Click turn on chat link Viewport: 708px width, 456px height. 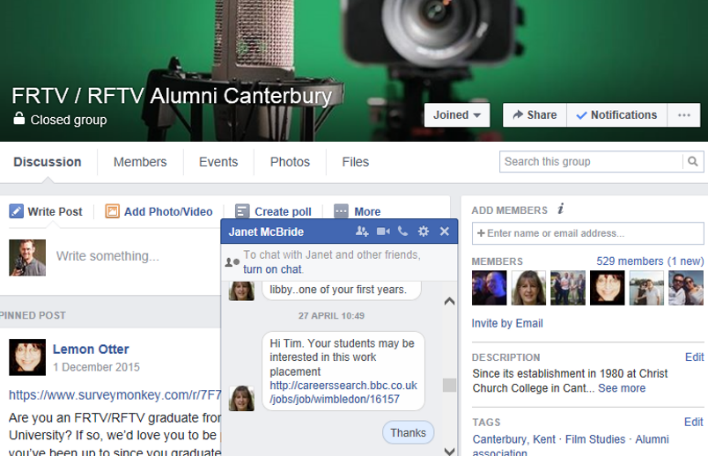pyautogui.click(x=273, y=269)
